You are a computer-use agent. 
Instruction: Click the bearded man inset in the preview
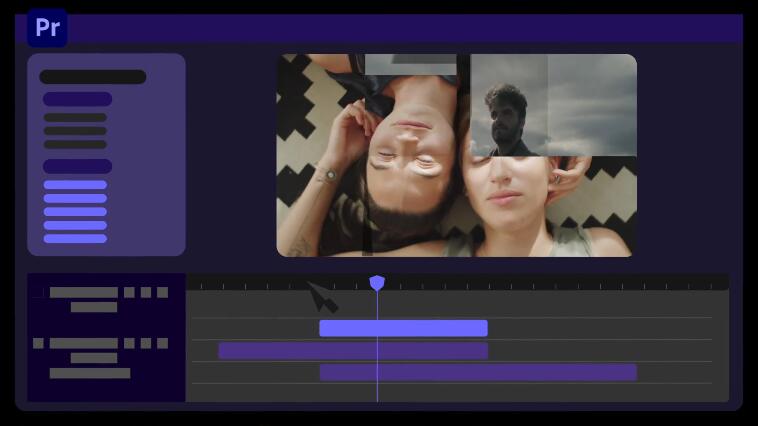click(509, 118)
